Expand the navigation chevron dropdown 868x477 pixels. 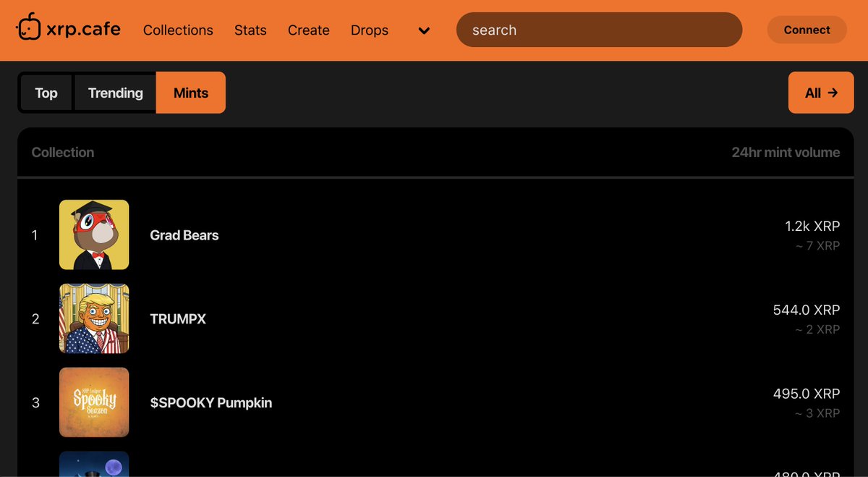click(x=425, y=30)
